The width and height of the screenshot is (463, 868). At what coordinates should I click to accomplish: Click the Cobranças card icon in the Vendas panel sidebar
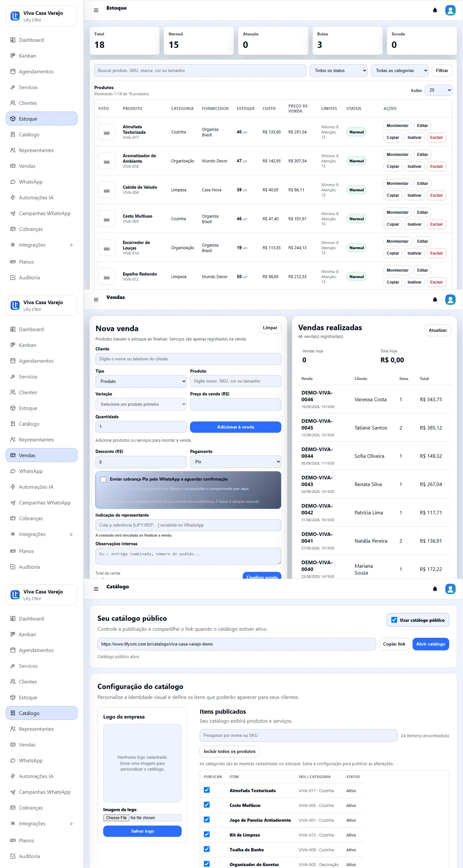(13, 518)
